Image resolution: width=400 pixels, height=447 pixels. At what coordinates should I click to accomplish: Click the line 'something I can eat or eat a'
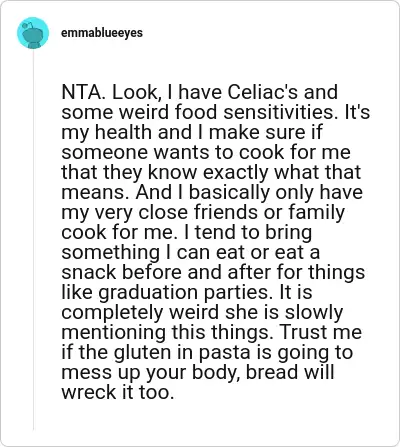click(x=190, y=252)
